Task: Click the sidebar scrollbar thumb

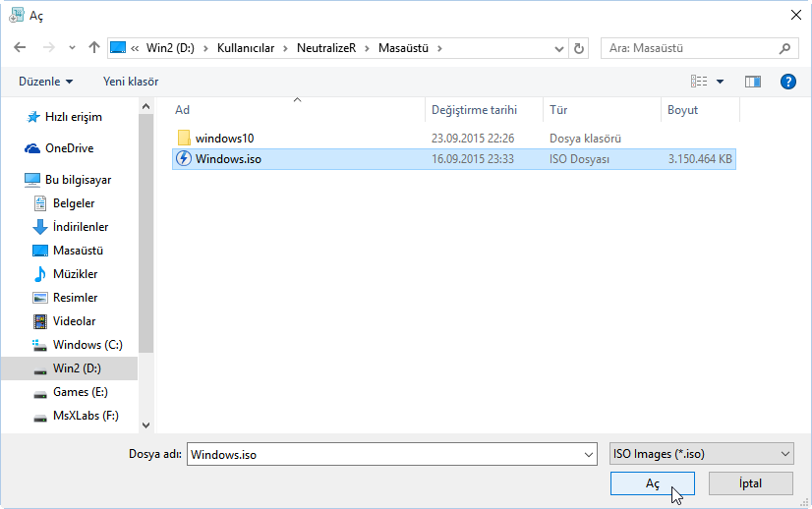Action: pyautogui.click(x=146, y=233)
